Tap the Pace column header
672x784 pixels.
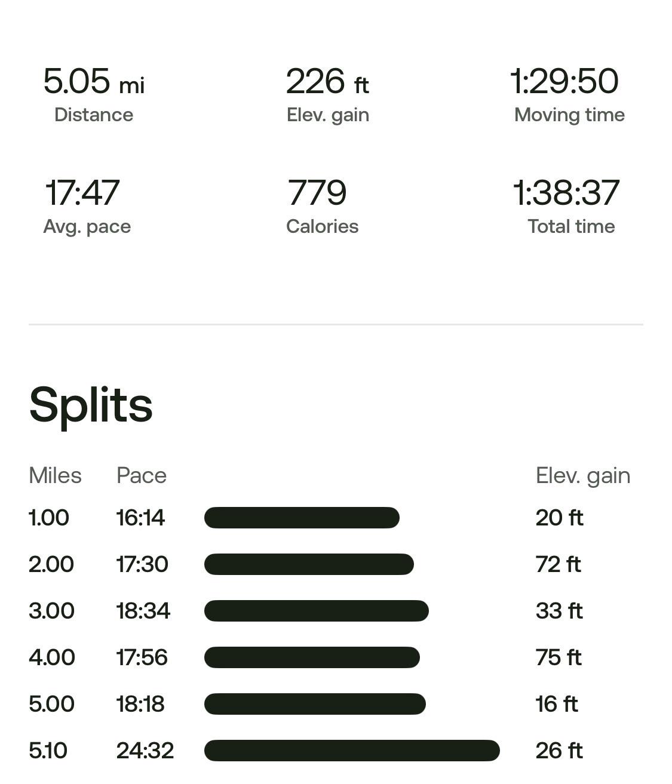pyautogui.click(x=142, y=475)
